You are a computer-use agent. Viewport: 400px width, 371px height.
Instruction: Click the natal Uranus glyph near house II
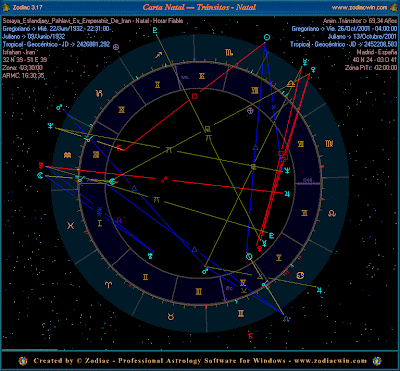click(151, 256)
